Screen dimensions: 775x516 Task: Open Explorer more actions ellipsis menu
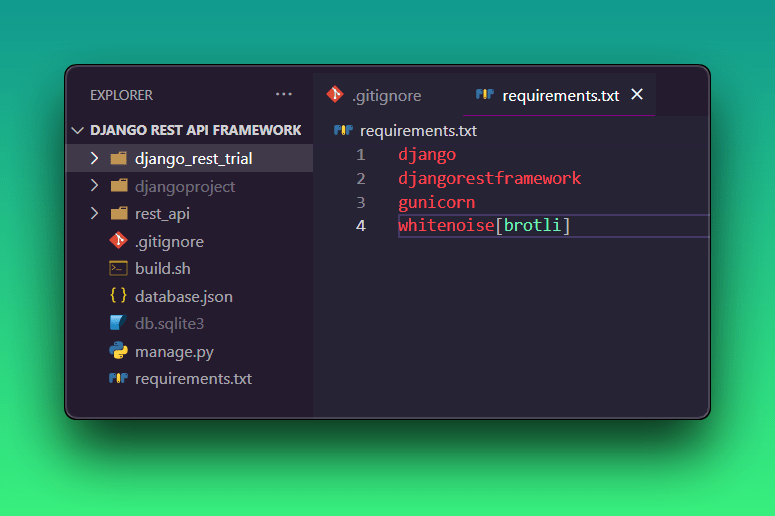pos(284,94)
